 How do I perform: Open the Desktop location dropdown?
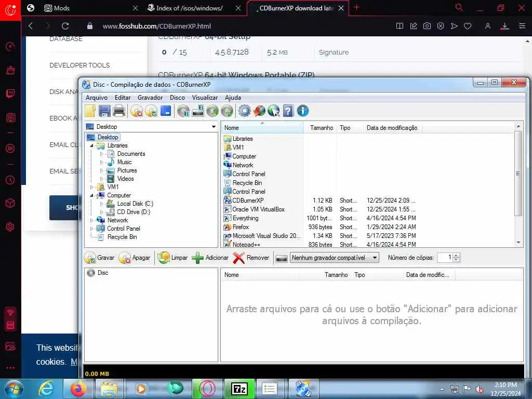[214, 127]
